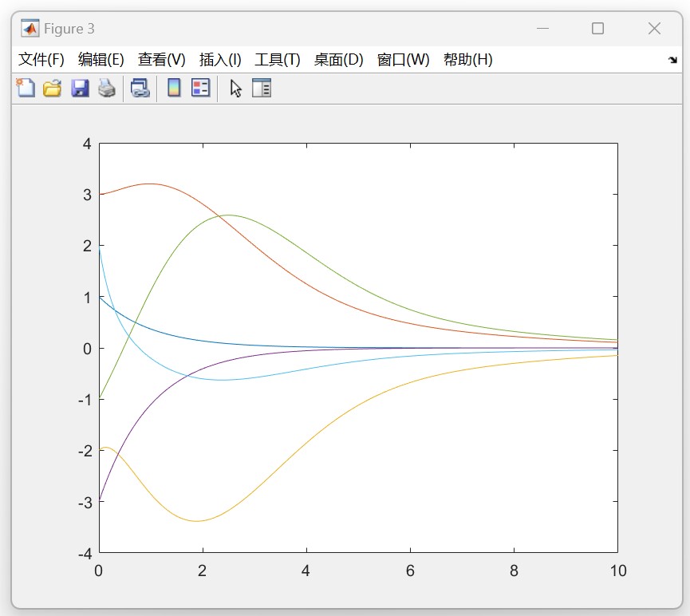Maximize the Figure 3 window

click(597, 29)
